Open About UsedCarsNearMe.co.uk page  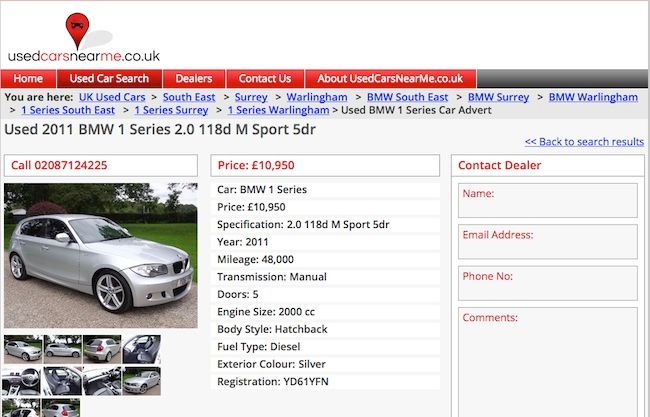390,78
